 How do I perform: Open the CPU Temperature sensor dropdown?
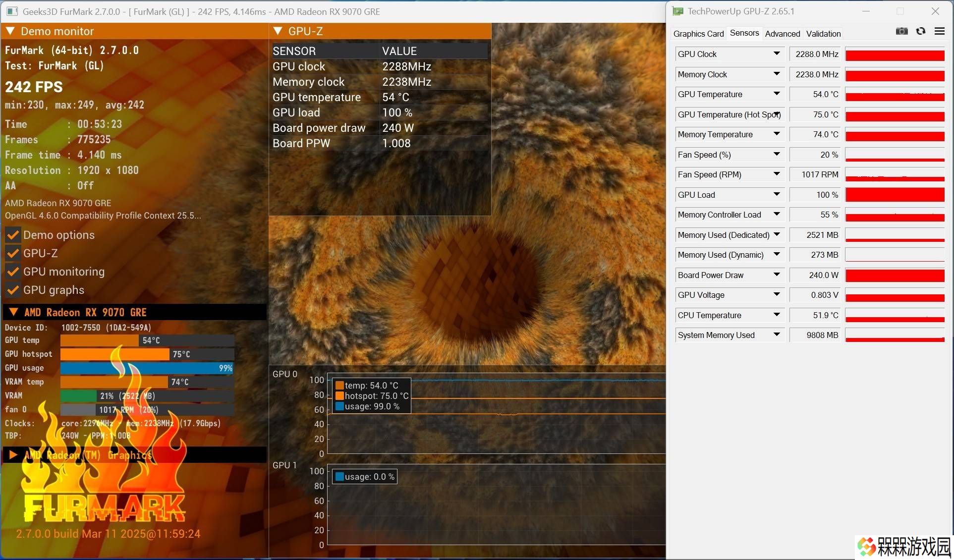tap(777, 315)
